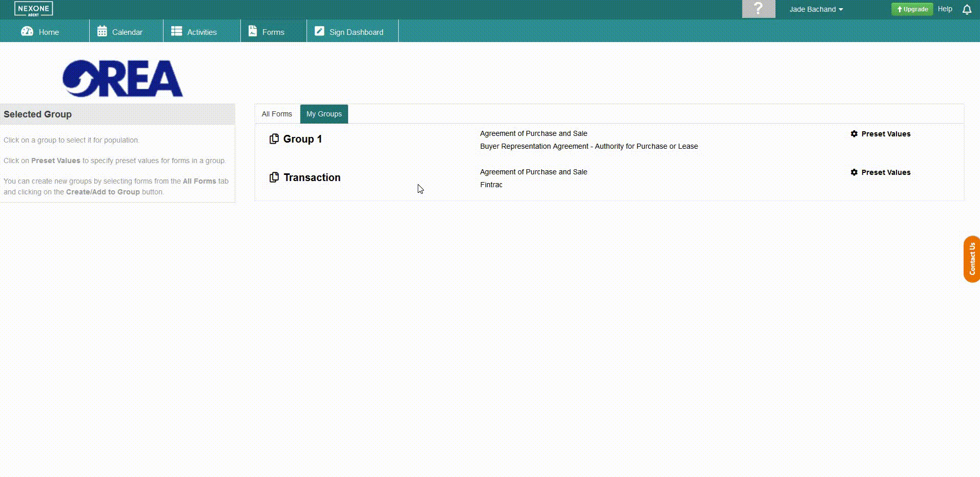Select the Group 1 group name
Image resolution: width=980 pixels, height=477 pixels.
coord(302,139)
